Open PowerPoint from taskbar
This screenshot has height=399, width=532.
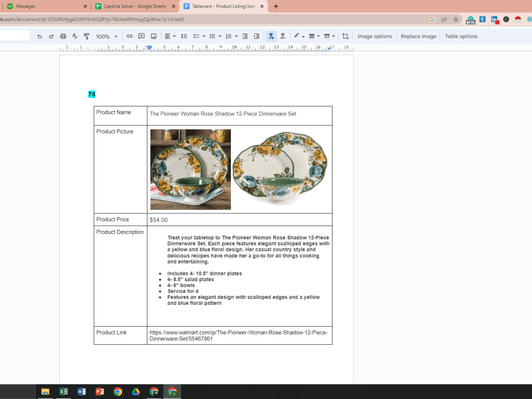[99, 392]
